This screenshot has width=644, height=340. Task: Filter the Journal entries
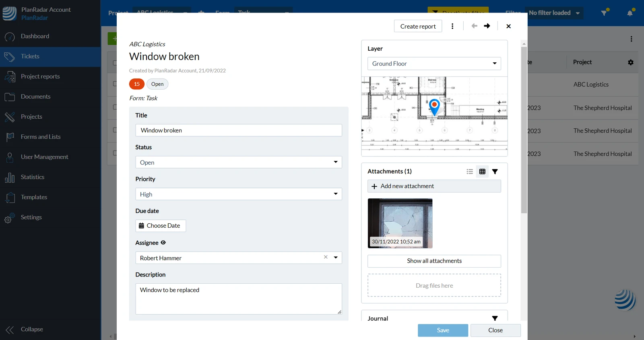pos(495,318)
